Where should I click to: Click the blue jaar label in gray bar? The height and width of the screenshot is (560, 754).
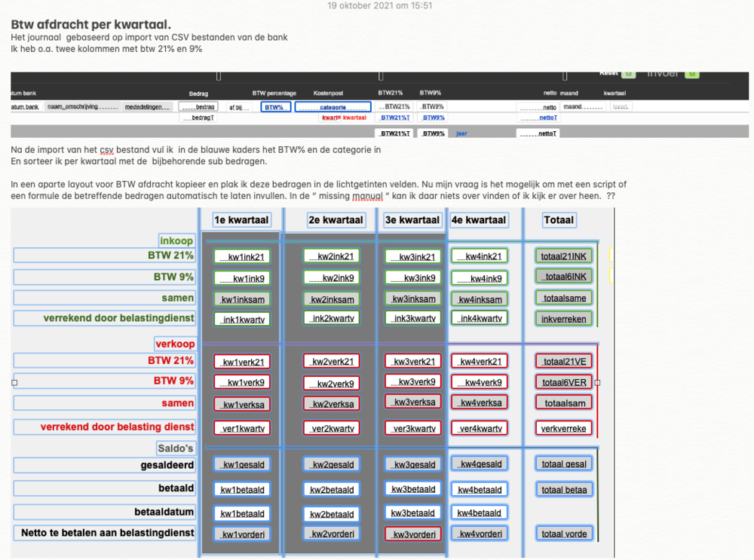coord(461,133)
